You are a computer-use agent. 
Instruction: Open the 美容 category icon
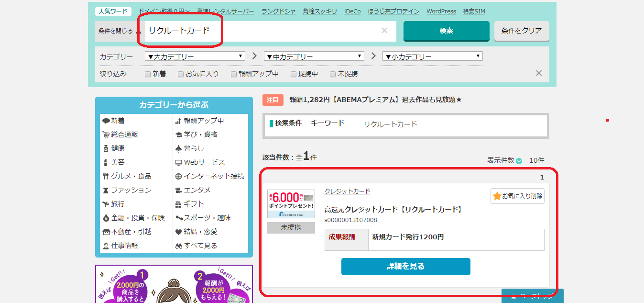tap(106, 163)
